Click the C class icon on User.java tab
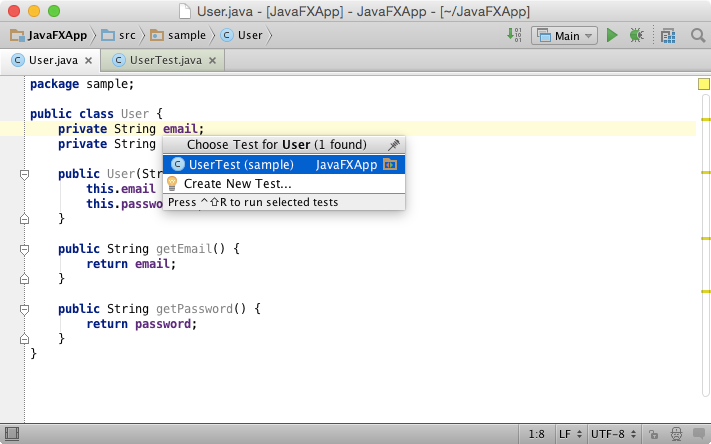Screen dimensions: 711x444 point(18,60)
